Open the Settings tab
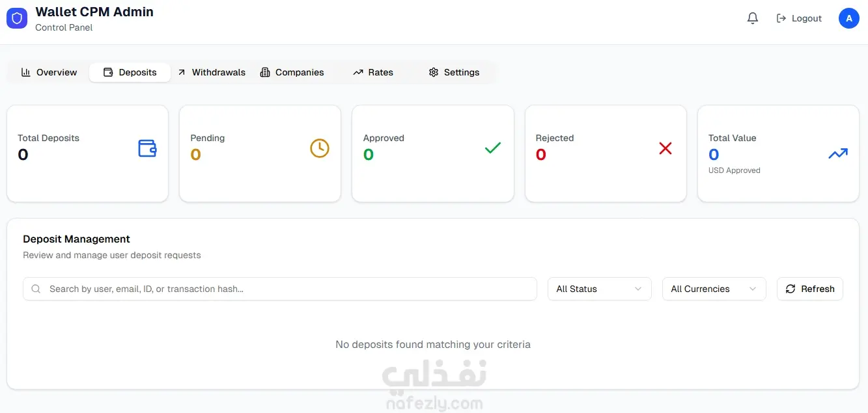The image size is (868, 413). click(455, 72)
